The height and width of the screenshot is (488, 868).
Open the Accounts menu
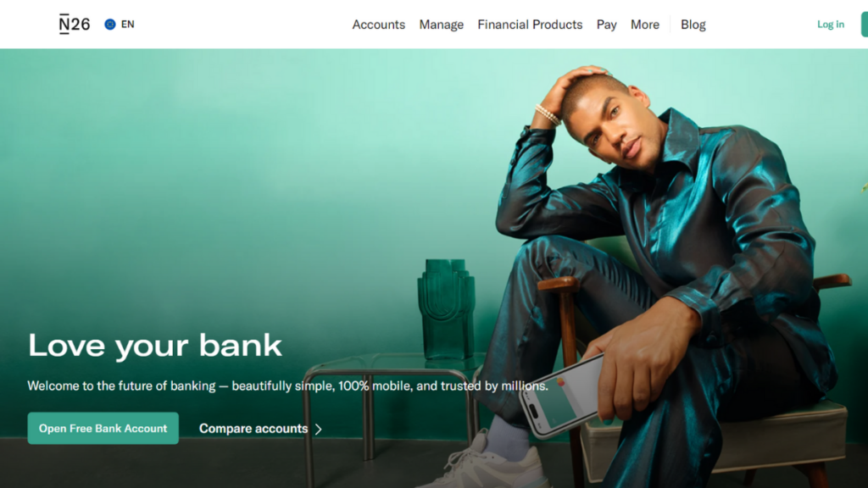379,25
